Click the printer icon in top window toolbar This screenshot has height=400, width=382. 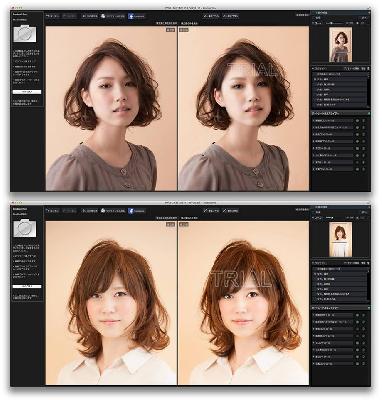103,16
